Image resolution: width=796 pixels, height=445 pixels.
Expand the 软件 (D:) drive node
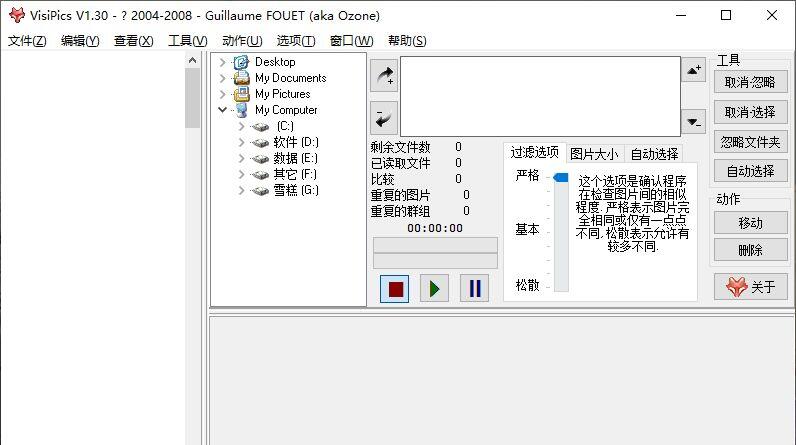[x=242, y=142]
